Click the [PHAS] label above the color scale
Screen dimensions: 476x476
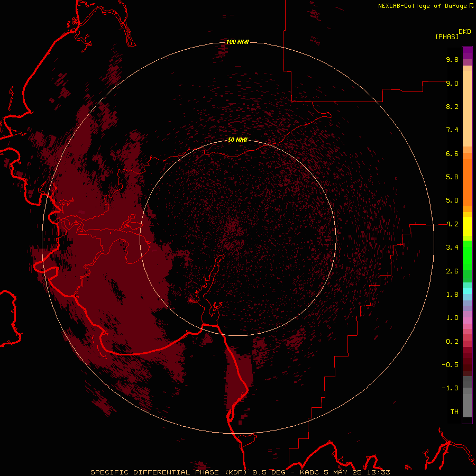click(x=447, y=36)
